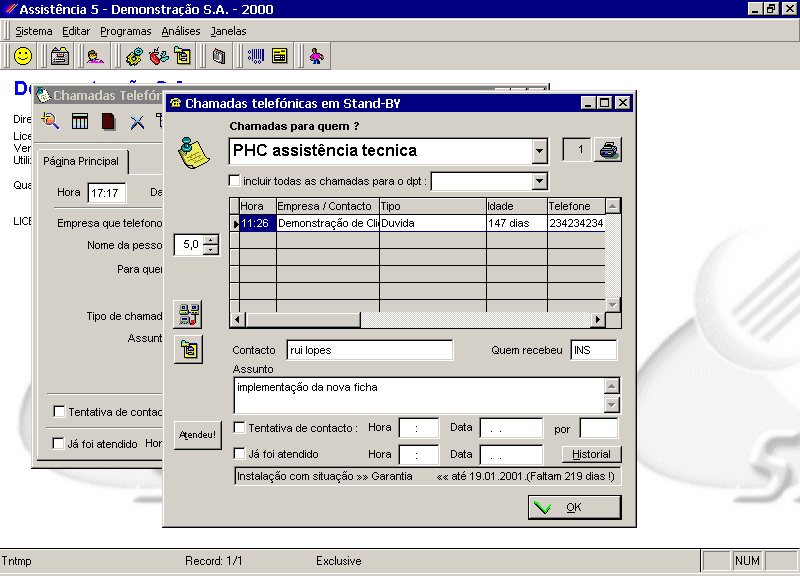Click the calls grid vertical scroll up arrow
This screenshot has width=800, height=576.
613,206
